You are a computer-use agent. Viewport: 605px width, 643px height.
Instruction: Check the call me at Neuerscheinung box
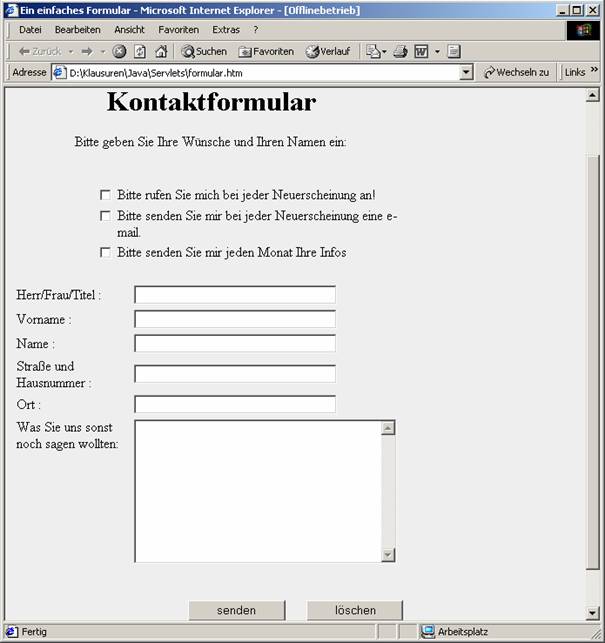(x=105, y=195)
